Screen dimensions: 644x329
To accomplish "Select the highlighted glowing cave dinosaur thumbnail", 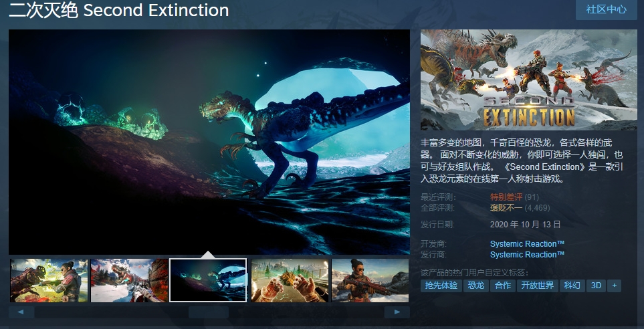I will 208,280.
